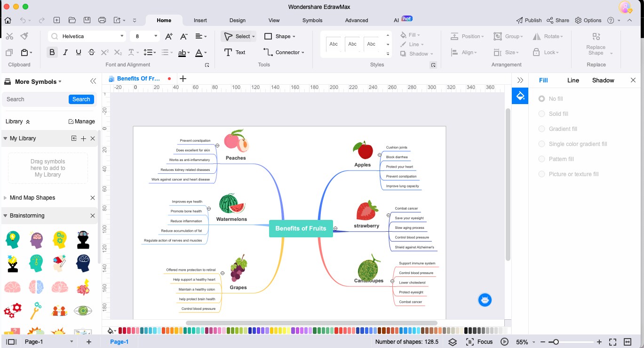The width and height of the screenshot is (644, 348).
Task: Click the Cut scissors icon
Action: 9,36
